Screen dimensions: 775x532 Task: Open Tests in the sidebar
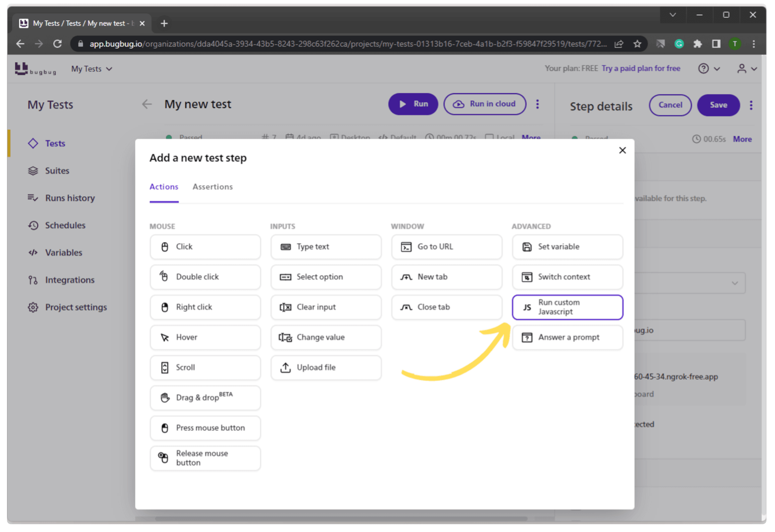pos(55,144)
